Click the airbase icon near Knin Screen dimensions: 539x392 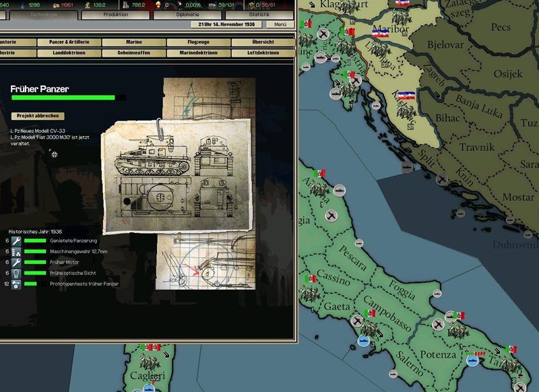pyautogui.click(x=441, y=179)
